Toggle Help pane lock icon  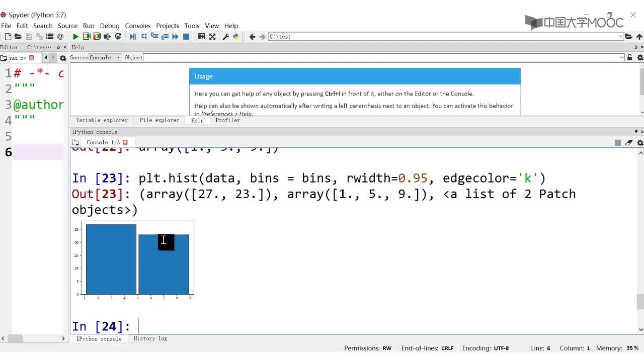pos(629,57)
